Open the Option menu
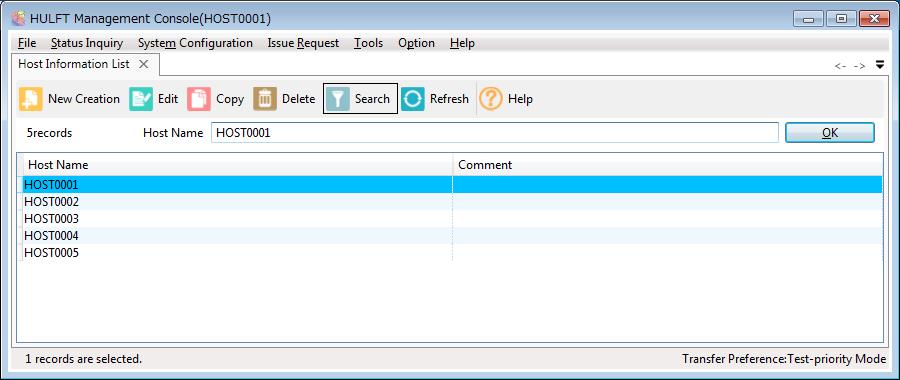 [416, 43]
